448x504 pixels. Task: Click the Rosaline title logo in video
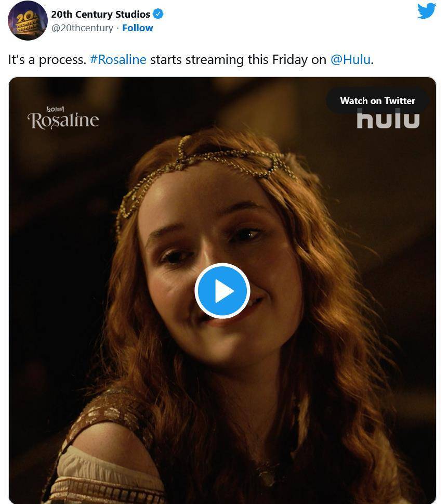pos(63,121)
